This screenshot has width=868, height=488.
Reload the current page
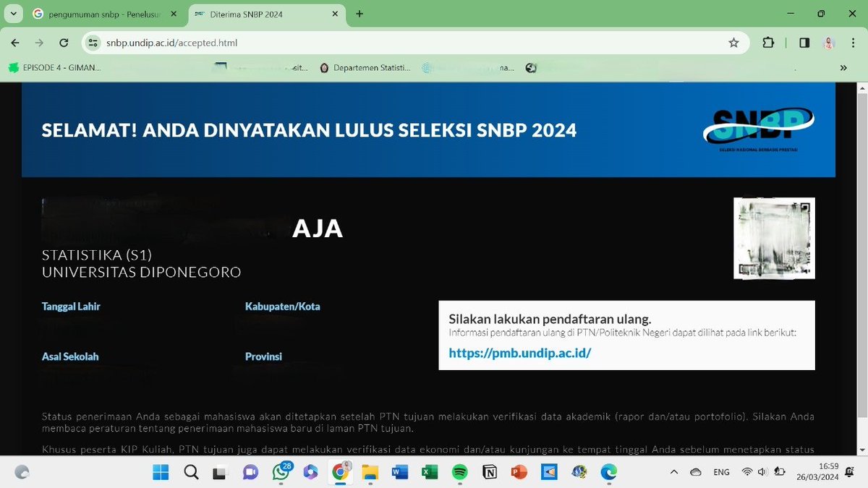(64, 43)
